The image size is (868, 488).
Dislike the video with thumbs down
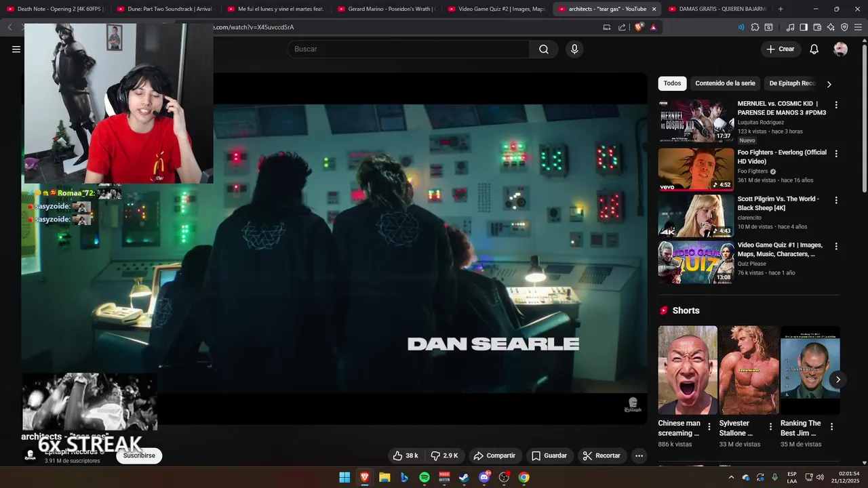click(444, 455)
